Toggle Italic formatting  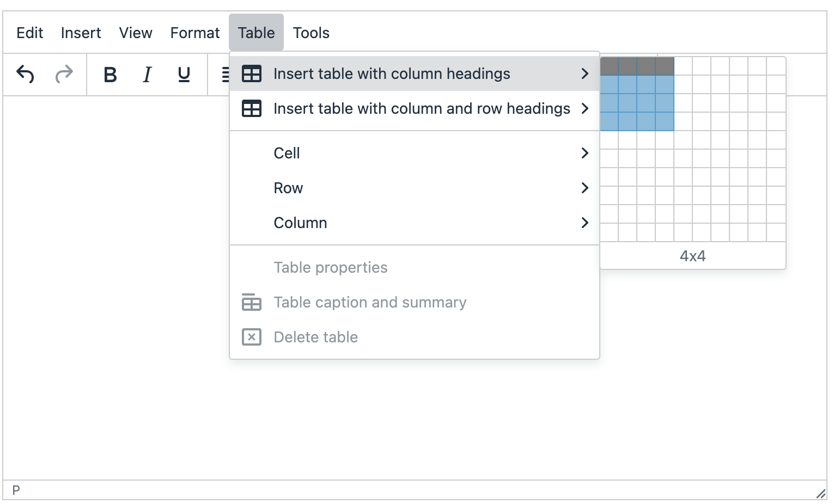(x=147, y=74)
